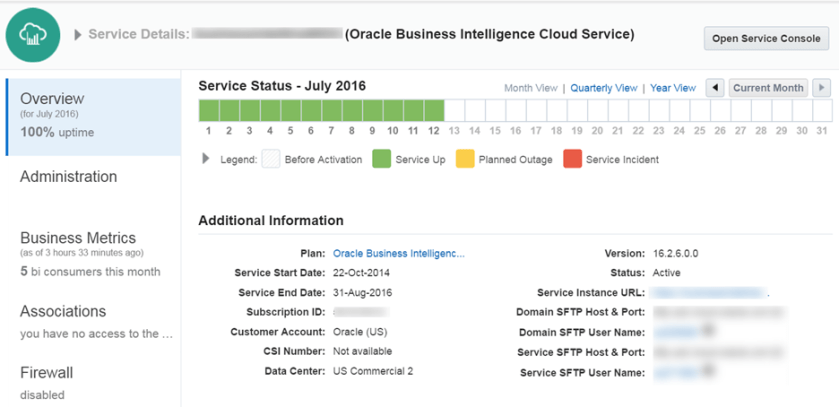The height and width of the screenshot is (407, 839).
Task: Go to previous month arrow
Action: pos(715,88)
